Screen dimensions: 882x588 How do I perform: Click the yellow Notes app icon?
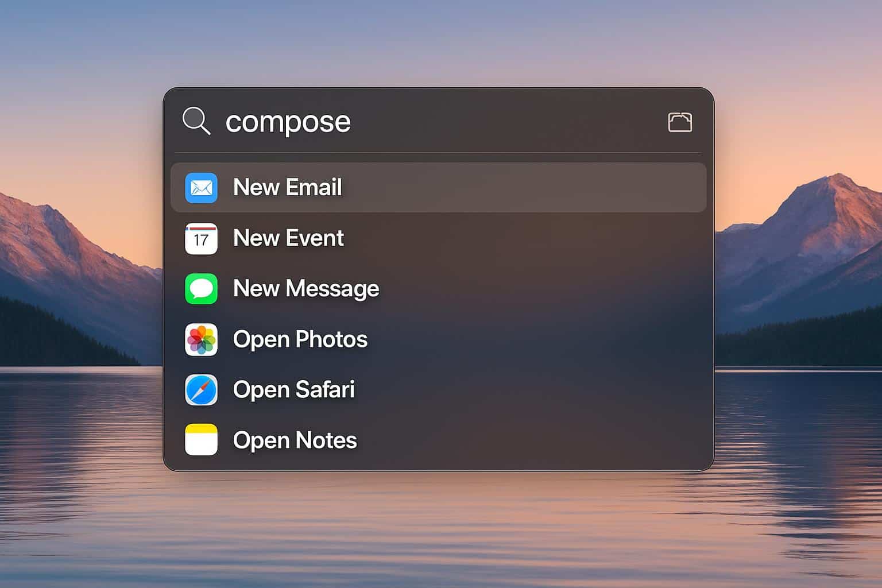pos(201,440)
